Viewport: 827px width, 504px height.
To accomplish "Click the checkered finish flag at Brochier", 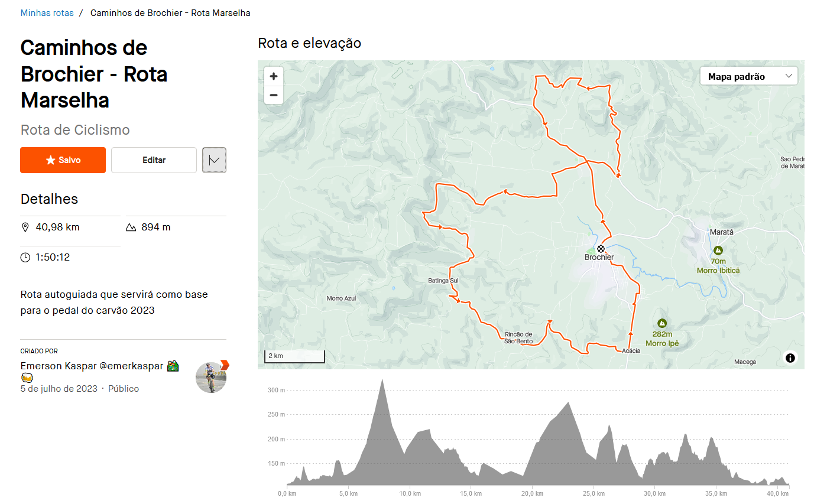I will coord(601,249).
